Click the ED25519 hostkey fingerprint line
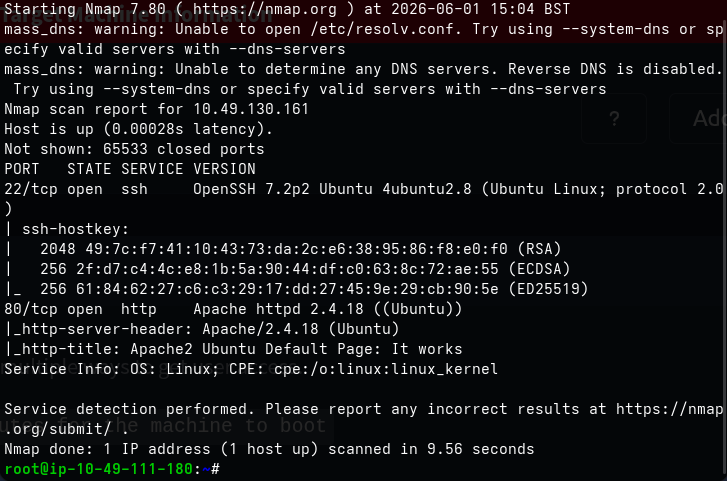The image size is (727, 481). tap(314, 289)
